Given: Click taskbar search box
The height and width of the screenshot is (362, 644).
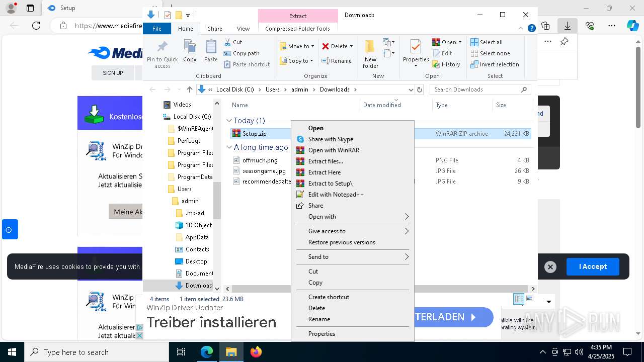Looking at the screenshot, I should pos(97,352).
